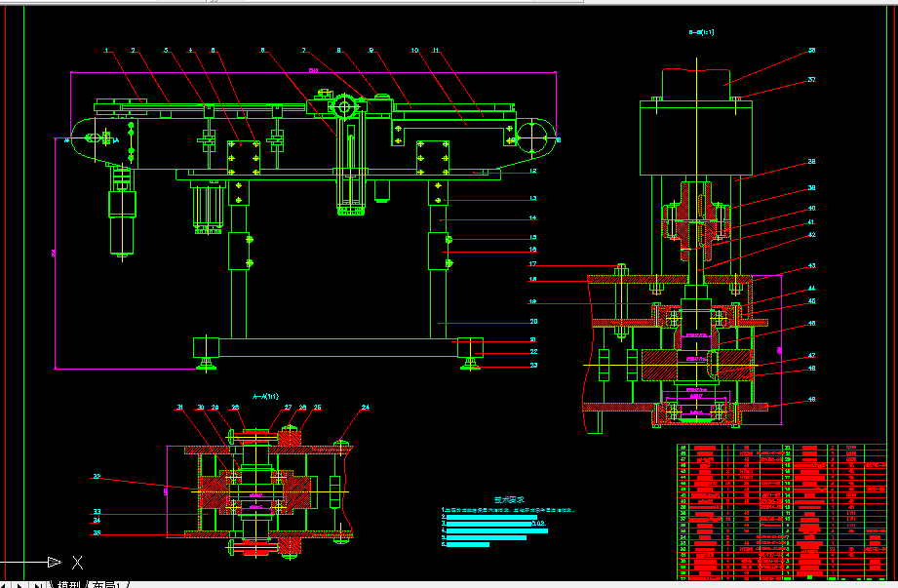Select part callout number 31
Image resolution: width=898 pixels, height=588 pixels.
coord(179,408)
